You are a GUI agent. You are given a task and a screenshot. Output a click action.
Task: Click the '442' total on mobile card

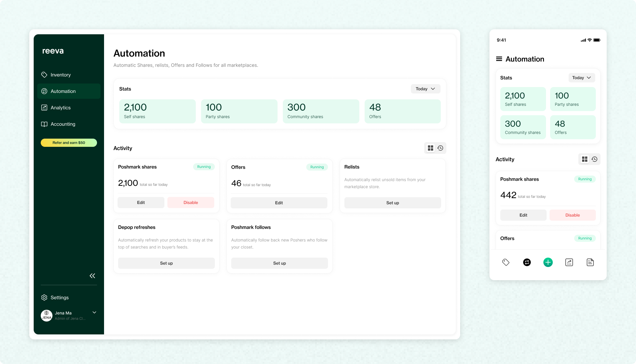(508, 195)
